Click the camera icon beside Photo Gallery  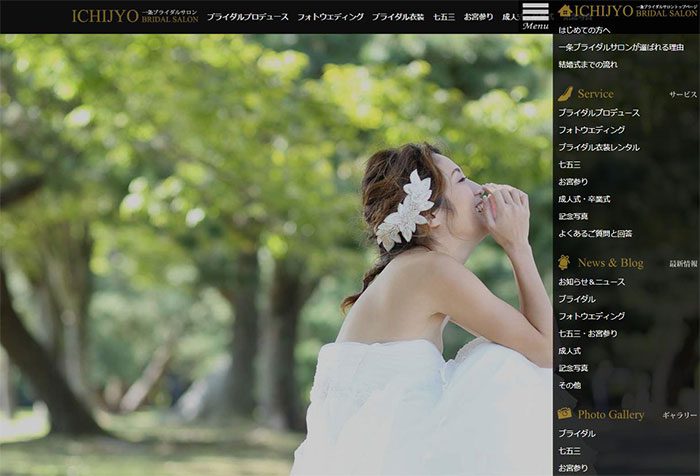(x=564, y=413)
